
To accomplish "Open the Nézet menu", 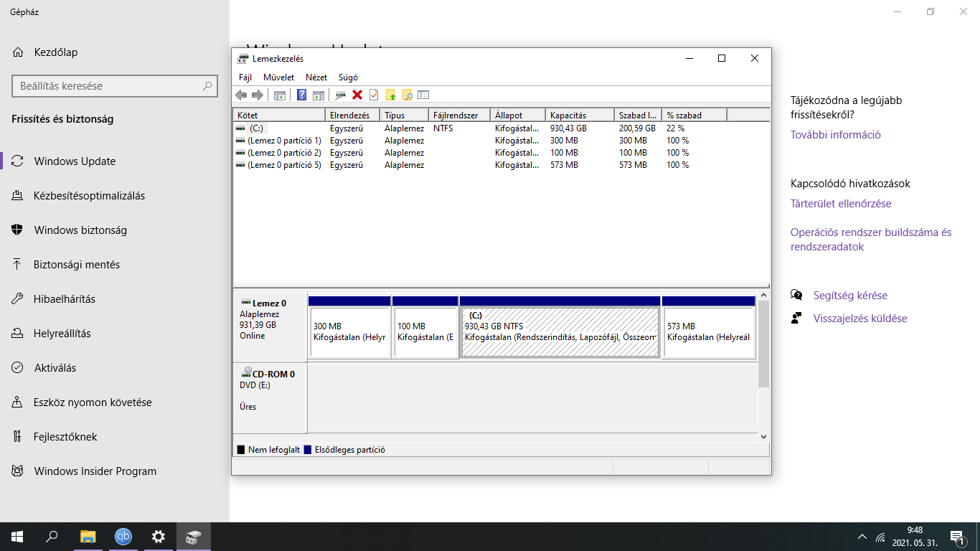I will click(316, 77).
